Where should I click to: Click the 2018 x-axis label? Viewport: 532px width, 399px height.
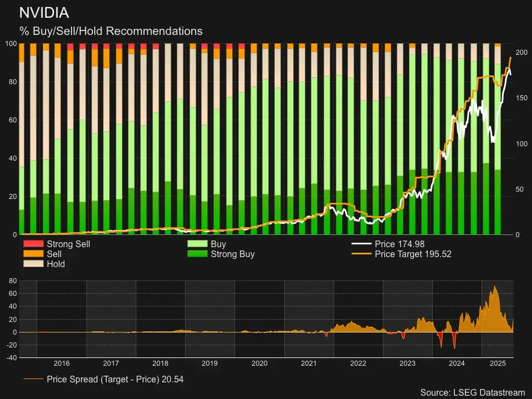[x=160, y=364]
